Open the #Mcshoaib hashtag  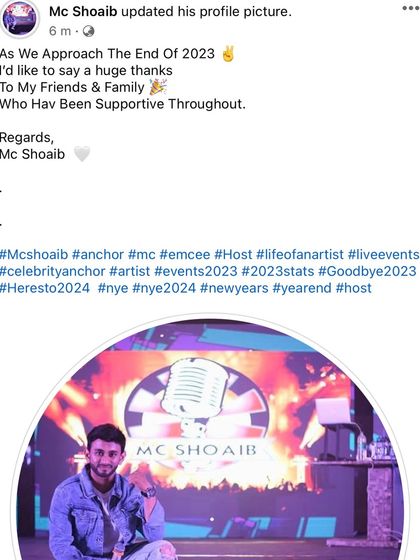click(34, 255)
